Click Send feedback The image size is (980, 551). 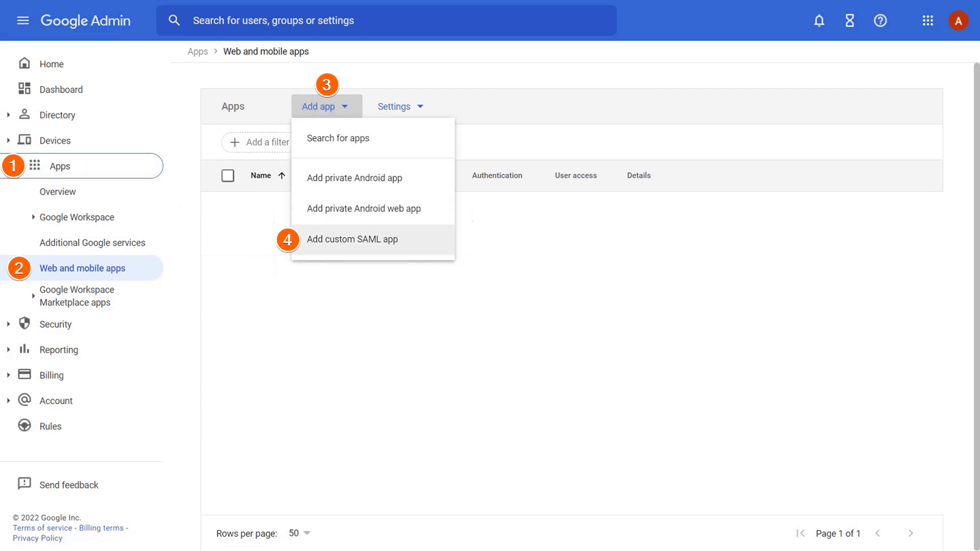pyautogui.click(x=68, y=485)
